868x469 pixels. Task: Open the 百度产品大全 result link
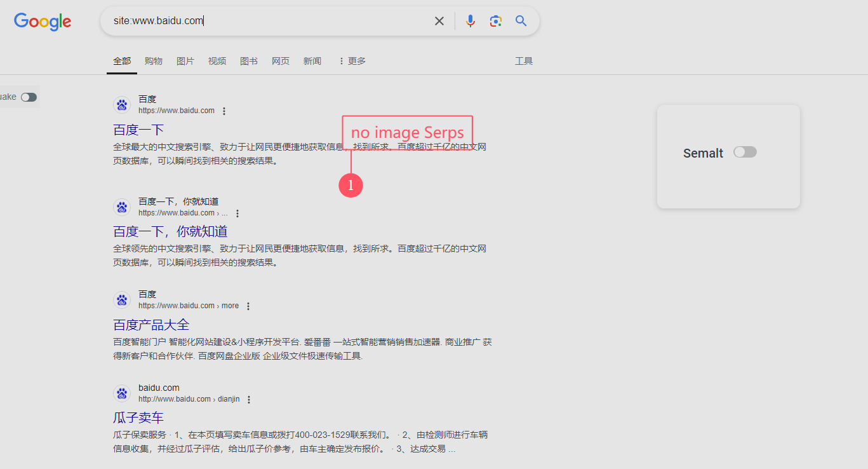coord(151,325)
